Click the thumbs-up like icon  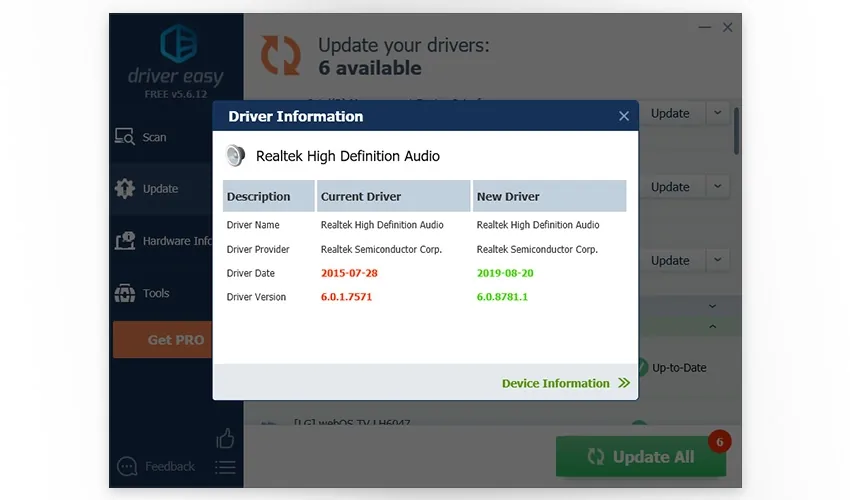click(225, 438)
